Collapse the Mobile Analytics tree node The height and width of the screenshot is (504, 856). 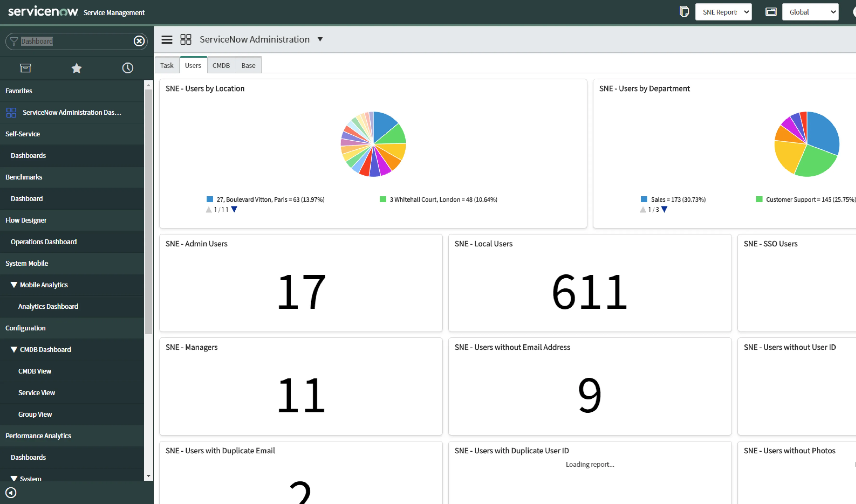click(x=14, y=285)
